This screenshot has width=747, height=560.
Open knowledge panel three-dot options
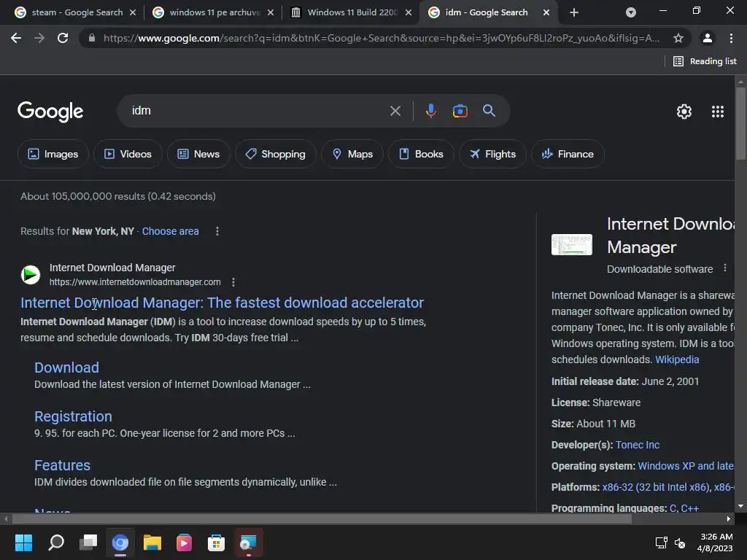(x=725, y=268)
